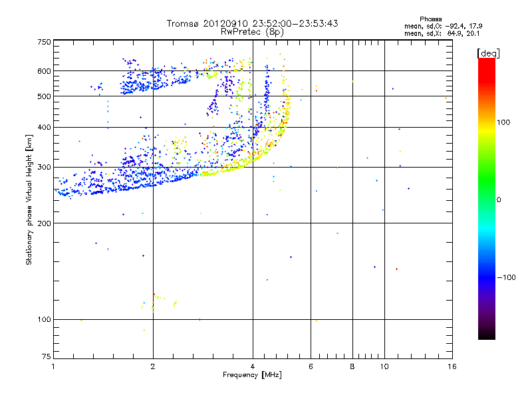Click the '600' y-axis tick label
The image size is (532, 399).
(44, 71)
